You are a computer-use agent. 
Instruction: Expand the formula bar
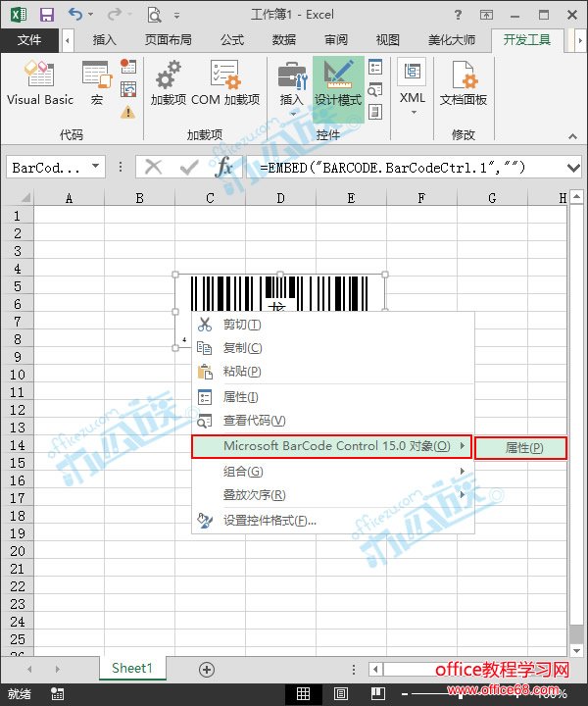click(x=573, y=168)
